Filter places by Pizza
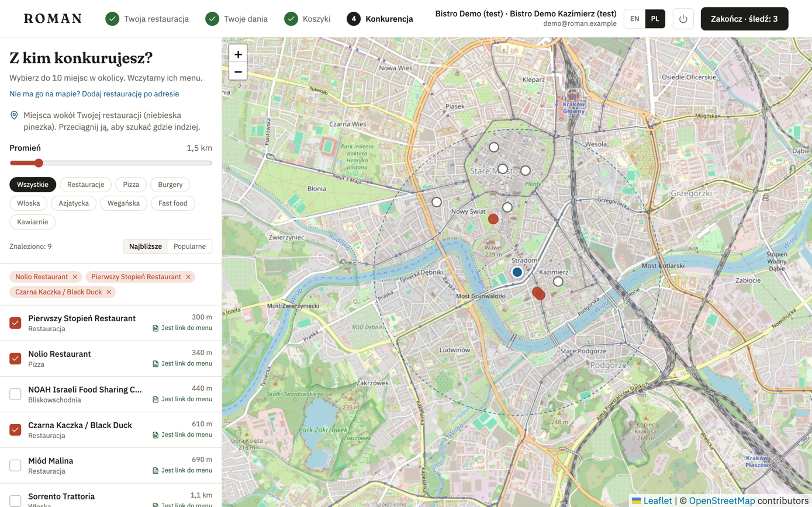 coord(131,185)
